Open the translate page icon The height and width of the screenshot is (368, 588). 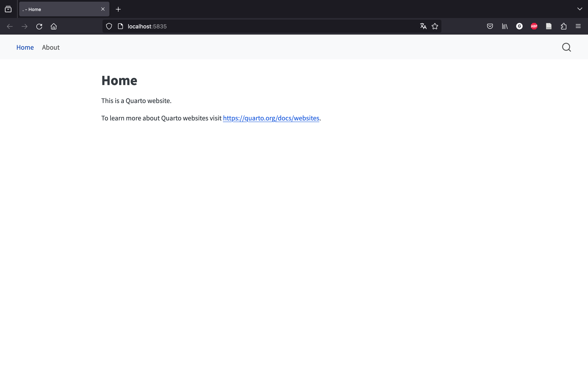[423, 26]
